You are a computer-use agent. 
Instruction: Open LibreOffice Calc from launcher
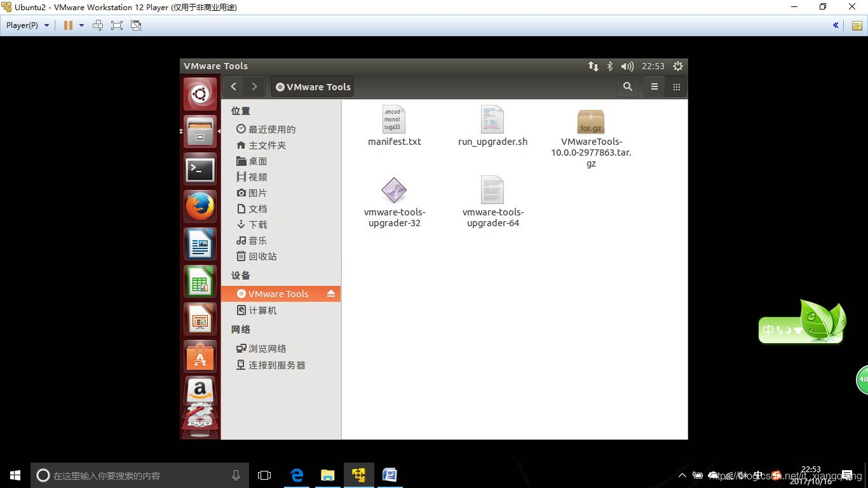(x=200, y=281)
